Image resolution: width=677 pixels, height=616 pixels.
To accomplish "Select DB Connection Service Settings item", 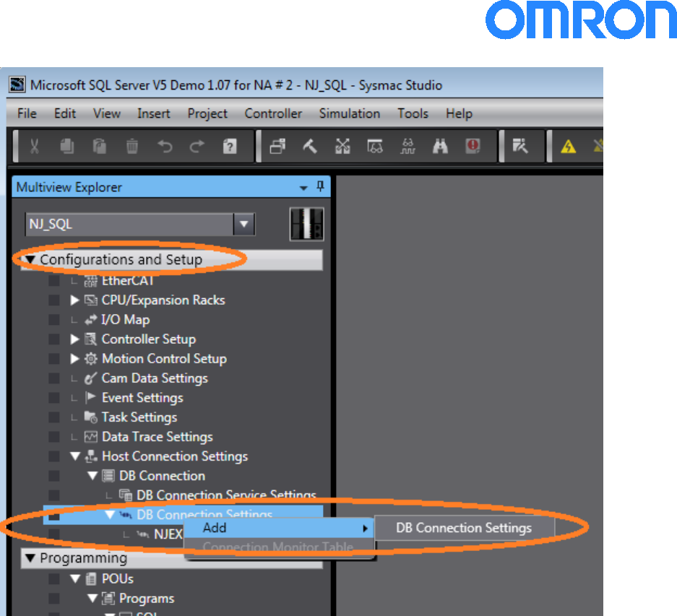I will click(226, 495).
